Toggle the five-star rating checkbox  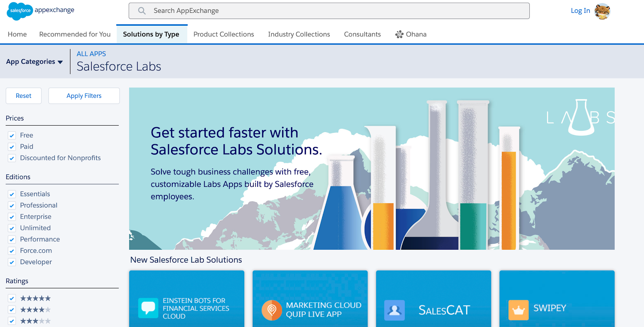(12, 298)
